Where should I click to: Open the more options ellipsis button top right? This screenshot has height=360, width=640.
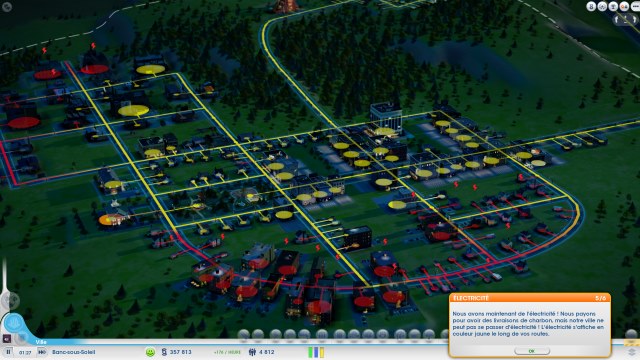pyautogui.click(x=635, y=6)
